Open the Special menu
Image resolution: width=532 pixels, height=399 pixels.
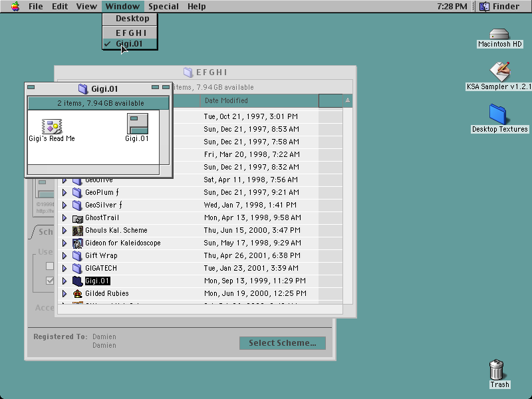pyautogui.click(x=164, y=7)
